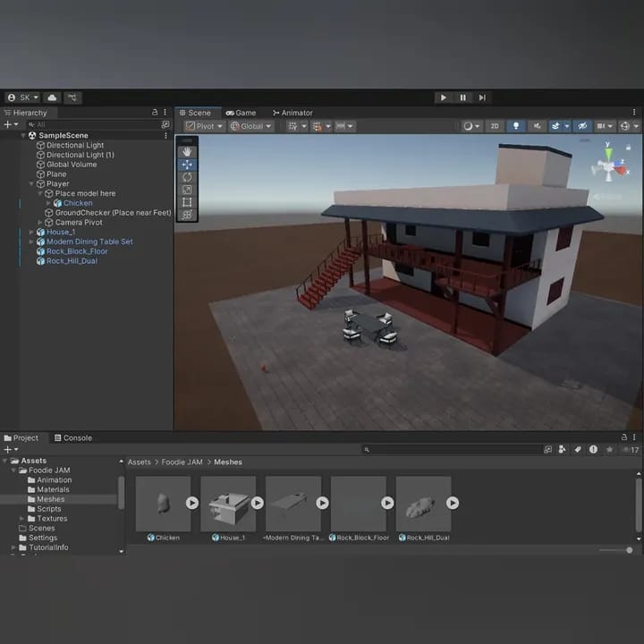This screenshot has height=644, width=644.
Task: Start Play mode
Action: point(444,97)
